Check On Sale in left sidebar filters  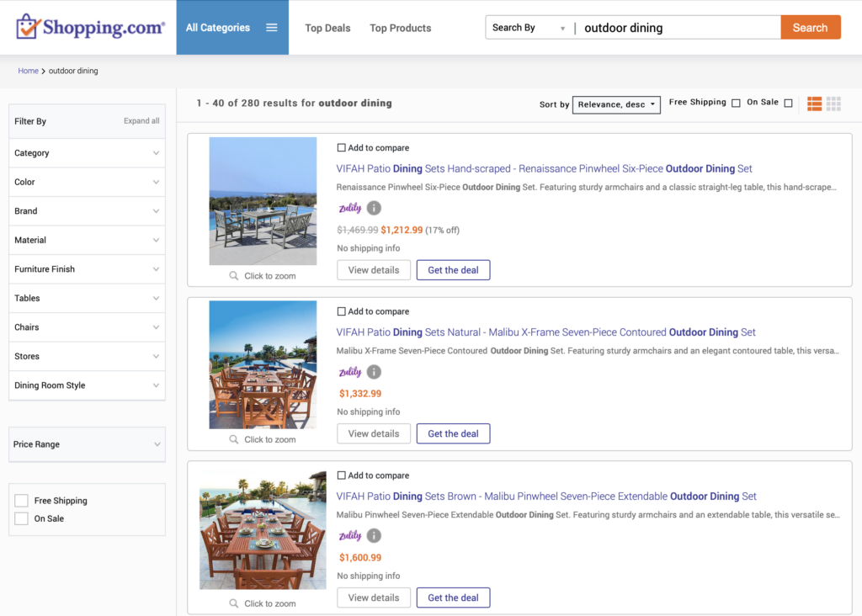[21, 518]
